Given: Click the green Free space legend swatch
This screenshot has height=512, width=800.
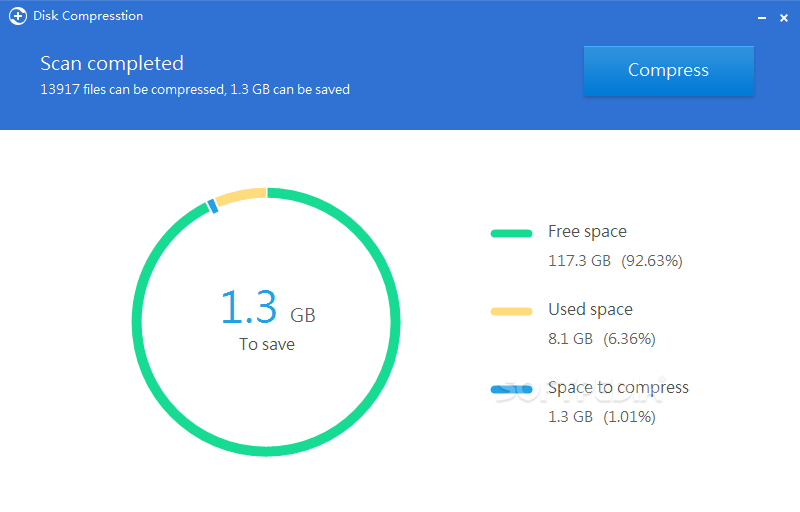Looking at the screenshot, I should [511, 234].
